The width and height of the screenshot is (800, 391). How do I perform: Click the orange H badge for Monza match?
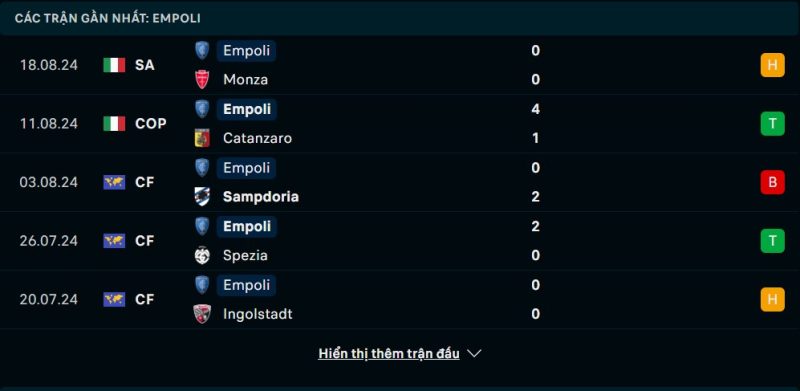[x=772, y=65]
